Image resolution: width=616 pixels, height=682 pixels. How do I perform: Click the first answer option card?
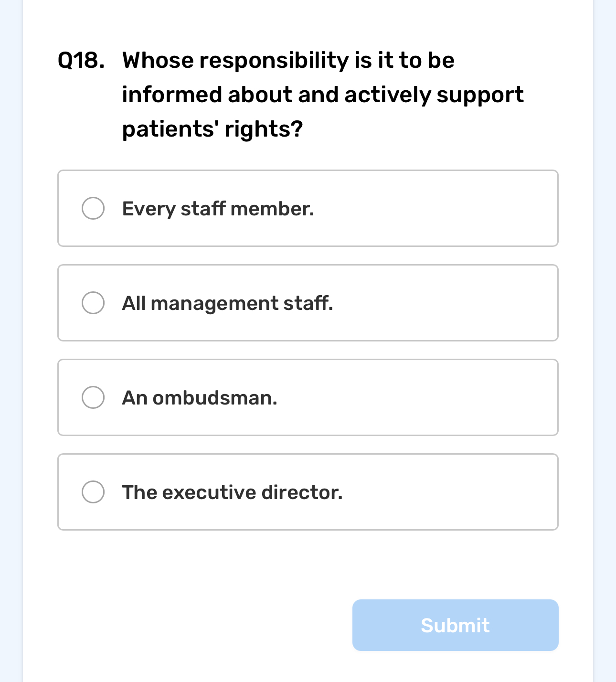[308, 208]
